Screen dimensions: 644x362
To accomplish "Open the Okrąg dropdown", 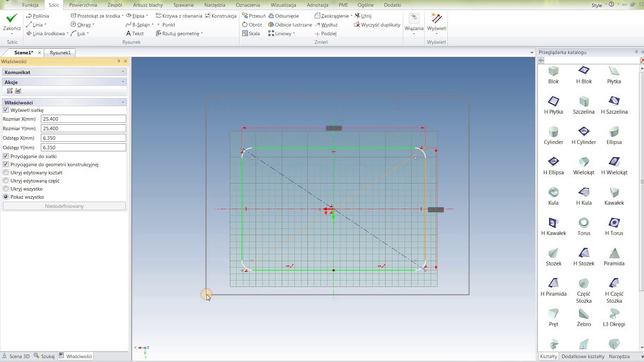I will pyautogui.click(x=94, y=25).
